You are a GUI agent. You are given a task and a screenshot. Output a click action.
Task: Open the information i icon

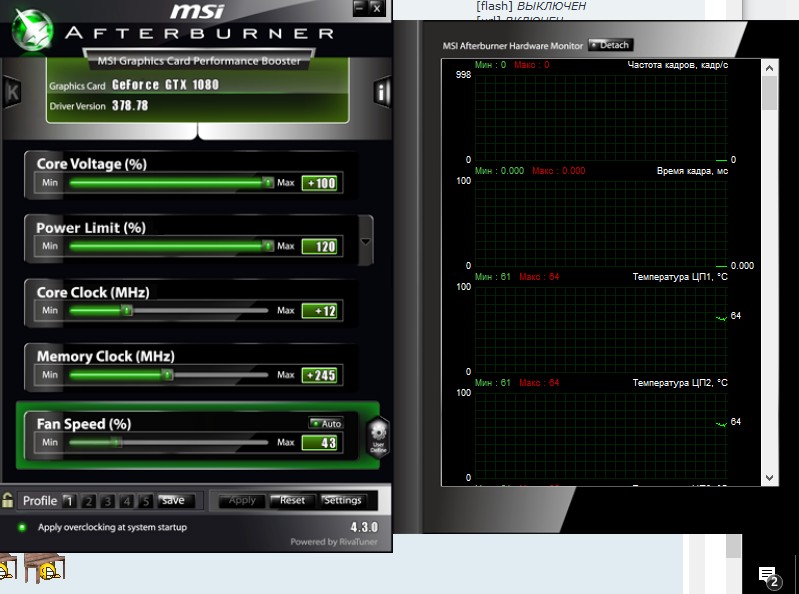381,93
